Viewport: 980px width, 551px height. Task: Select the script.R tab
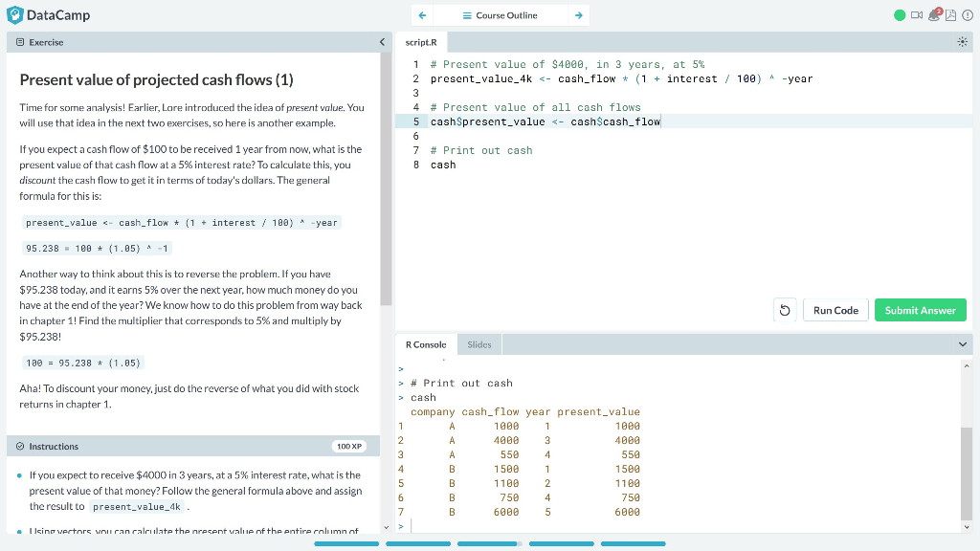[x=421, y=41]
